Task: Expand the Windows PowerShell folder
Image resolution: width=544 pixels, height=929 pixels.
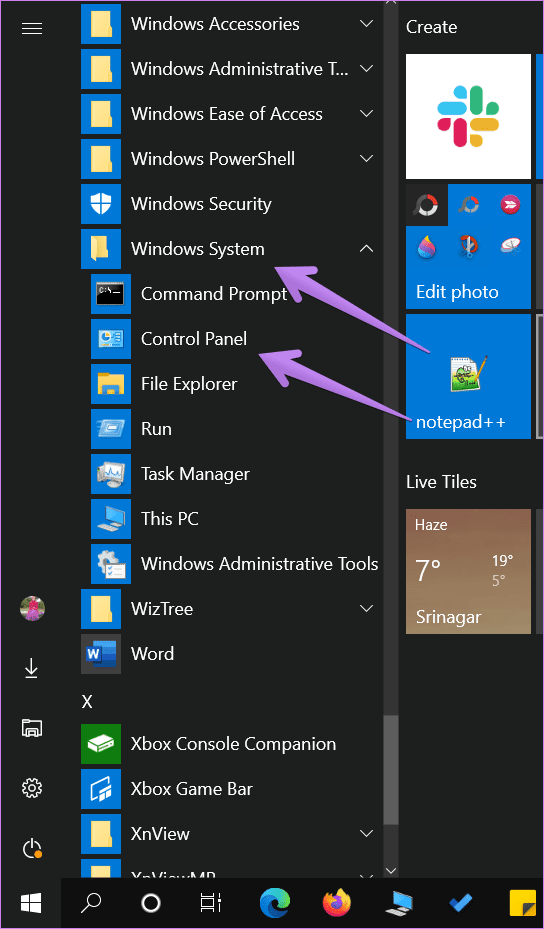Action: tap(232, 159)
